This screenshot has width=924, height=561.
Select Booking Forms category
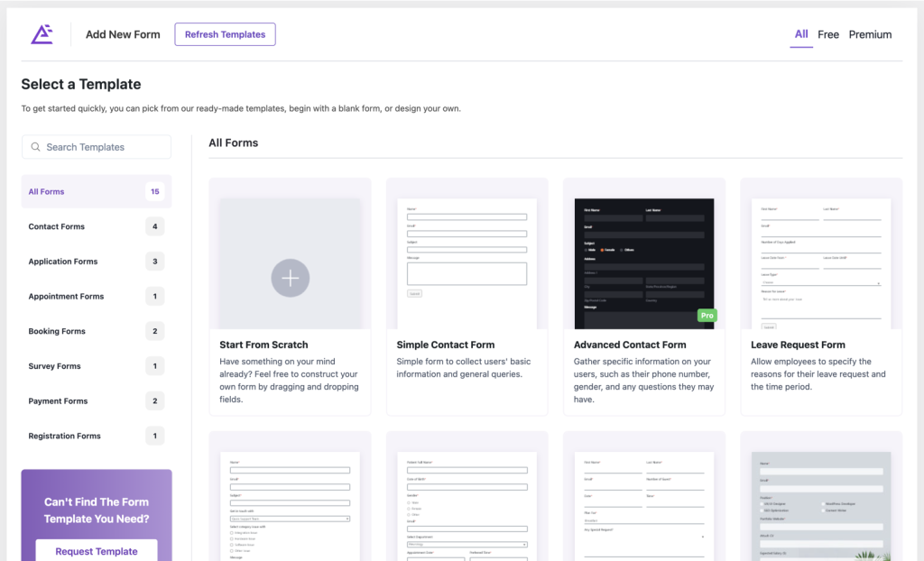[97, 331]
